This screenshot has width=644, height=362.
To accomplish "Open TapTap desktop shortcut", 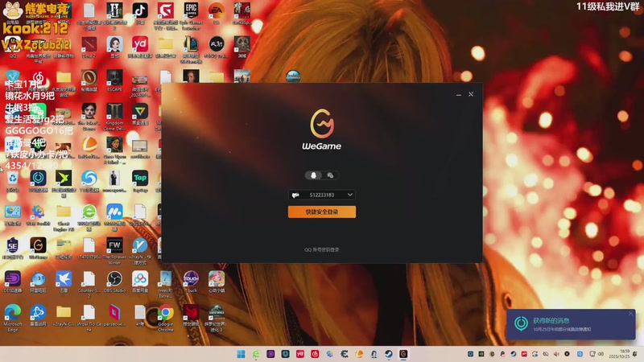I will [x=140, y=181].
